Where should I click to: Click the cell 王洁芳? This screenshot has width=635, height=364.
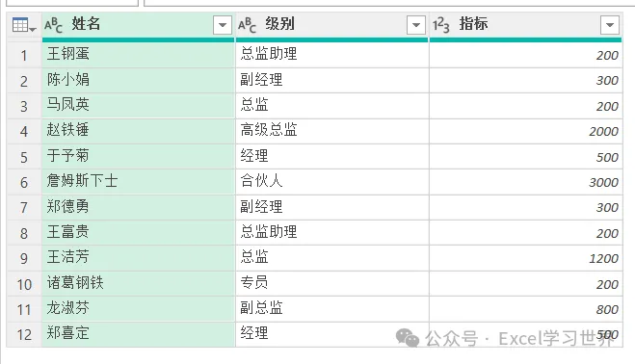pyautogui.click(x=138, y=258)
